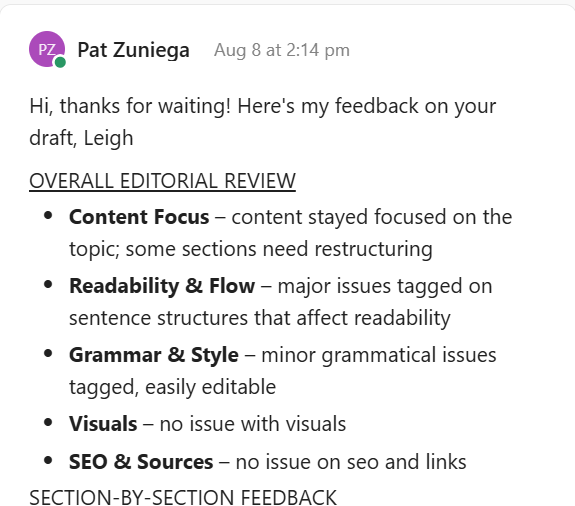Screen dimensions: 575x506
Task: Click bullet point beside Content Focus
Action: point(48,216)
